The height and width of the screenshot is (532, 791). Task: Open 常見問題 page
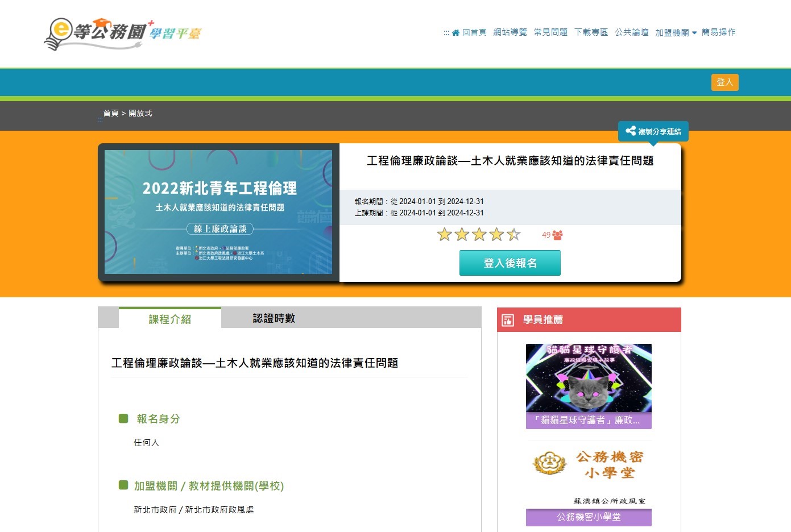click(550, 32)
